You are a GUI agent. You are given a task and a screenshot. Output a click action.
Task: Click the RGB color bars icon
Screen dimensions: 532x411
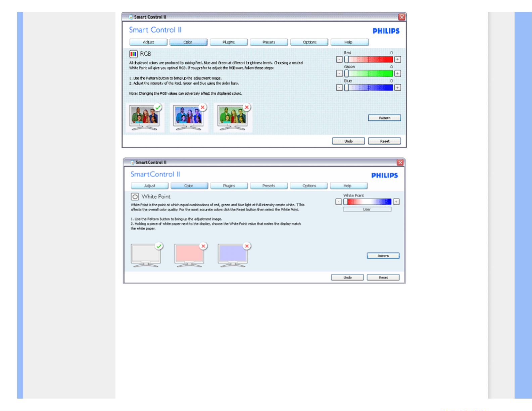[133, 54]
